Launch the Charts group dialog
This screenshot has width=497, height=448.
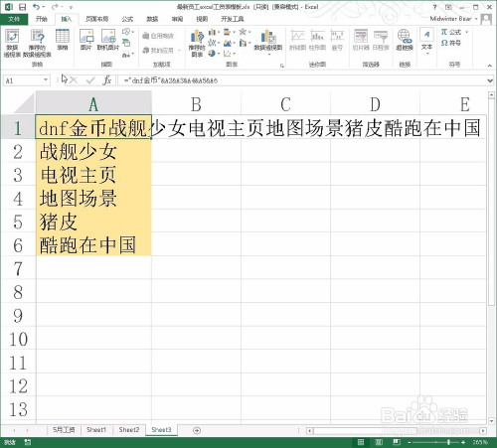click(282, 66)
